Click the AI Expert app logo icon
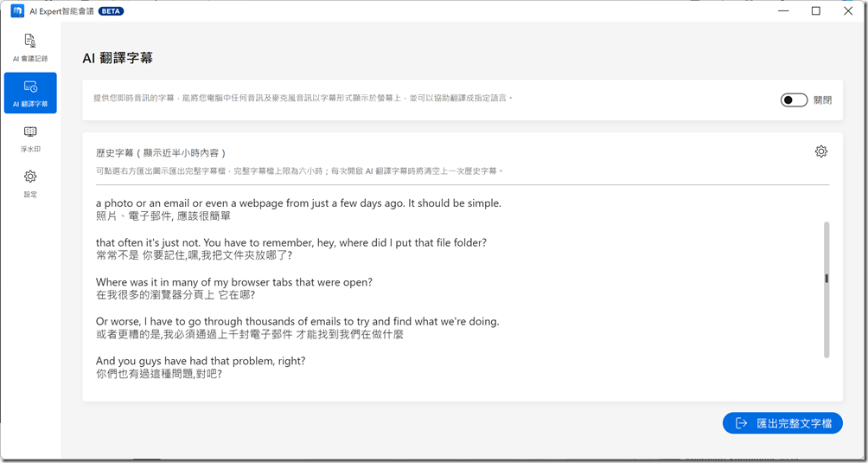 (17, 11)
